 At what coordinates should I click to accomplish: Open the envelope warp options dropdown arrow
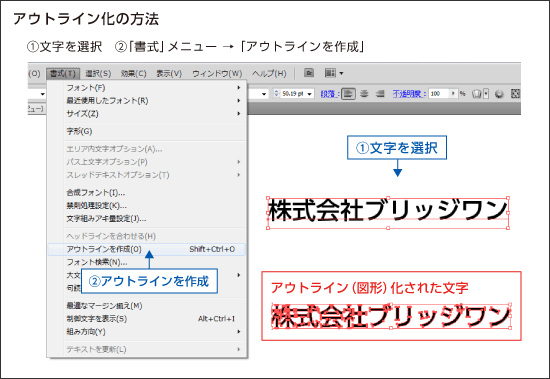[486, 94]
